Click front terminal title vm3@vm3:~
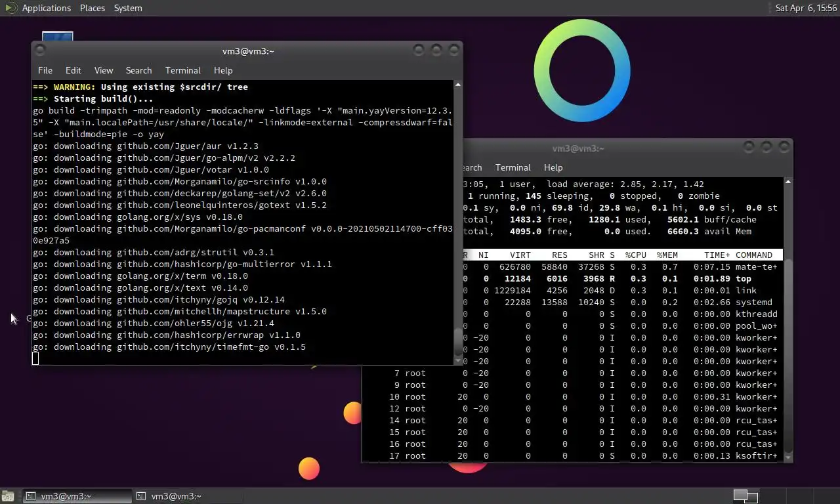The image size is (840, 504). 248,51
